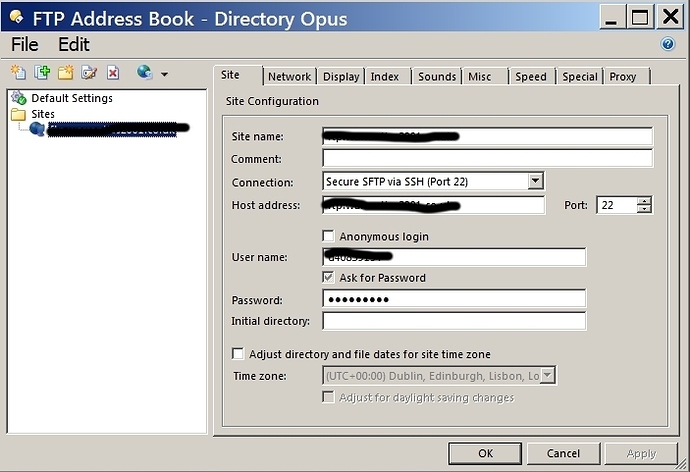Minimize the FTP Address Book window
Image resolution: width=690 pixels, height=472 pixels.
pyautogui.click(x=611, y=18)
